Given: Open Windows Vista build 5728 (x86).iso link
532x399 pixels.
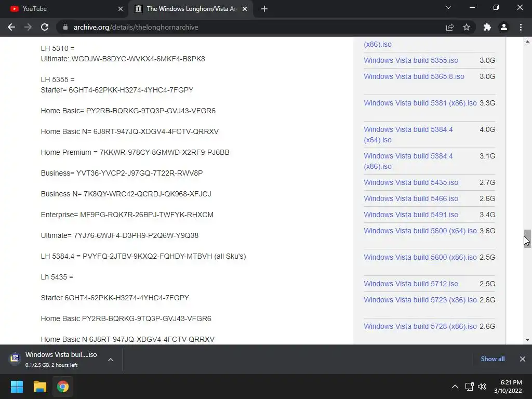Looking at the screenshot, I should pos(420,326).
